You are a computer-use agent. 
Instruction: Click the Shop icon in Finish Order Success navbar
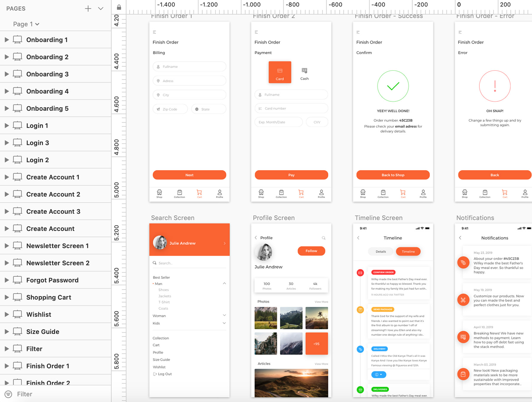[363, 193]
